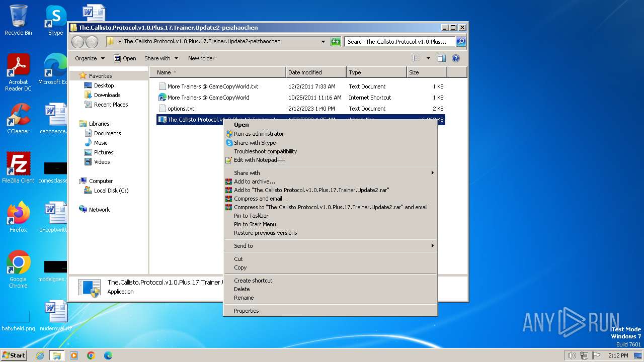Viewport: 644px width, 362px height.
Task: Open Internet Explorer in taskbar
Action: click(40, 355)
